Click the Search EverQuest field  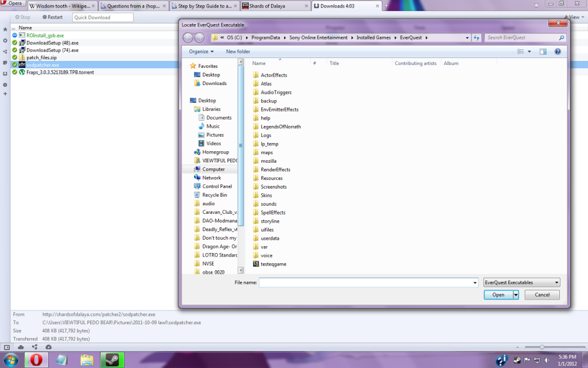pyautogui.click(x=524, y=37)
